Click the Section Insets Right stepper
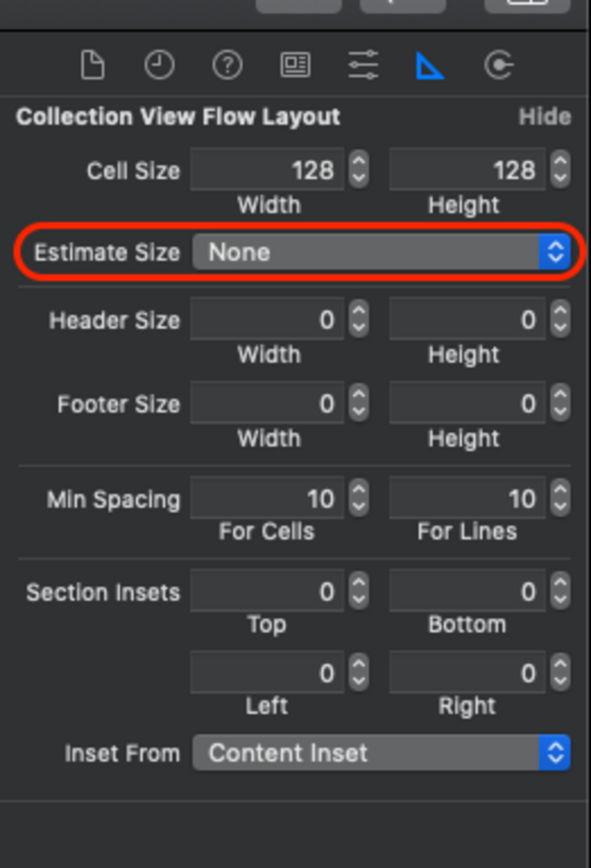 560,673
